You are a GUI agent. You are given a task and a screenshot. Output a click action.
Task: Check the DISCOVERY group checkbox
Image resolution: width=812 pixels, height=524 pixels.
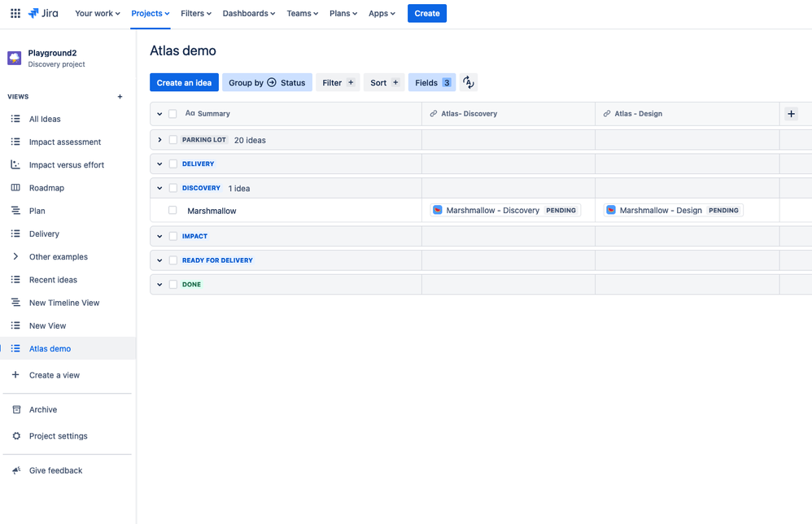click(173, 188)
